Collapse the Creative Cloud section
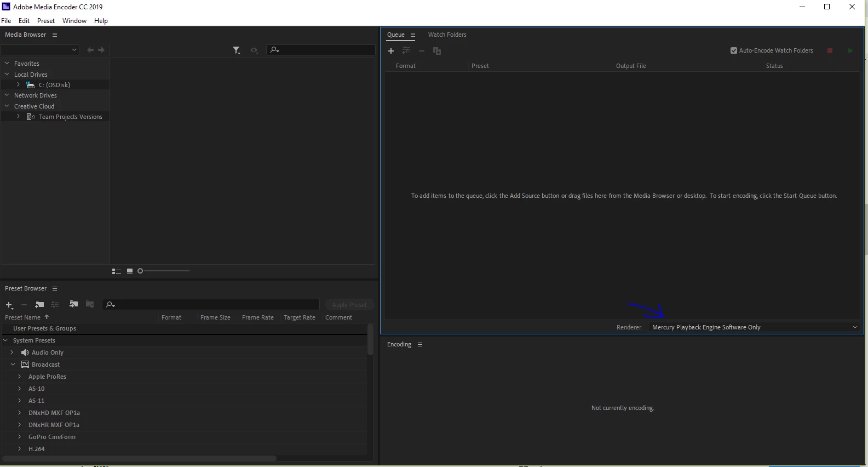Viewport: 868px width, 467px height. [x=7, y=106]
